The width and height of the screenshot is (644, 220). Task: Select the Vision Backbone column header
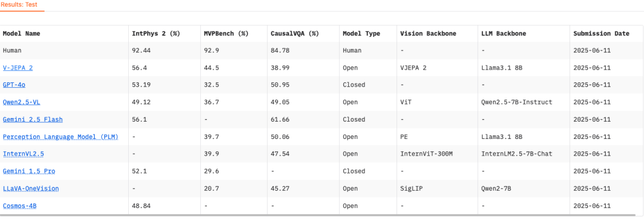pos(428,33)
